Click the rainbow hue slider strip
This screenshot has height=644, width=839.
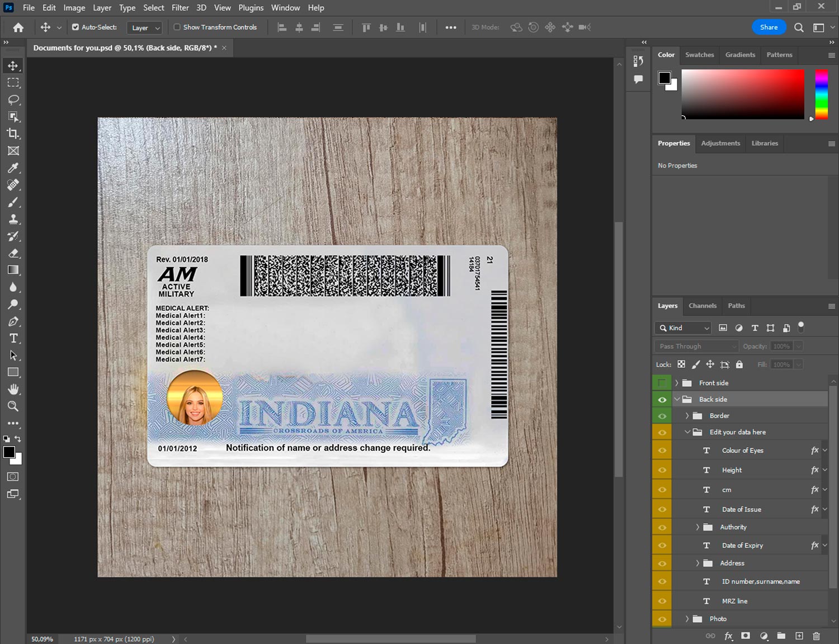821,94
